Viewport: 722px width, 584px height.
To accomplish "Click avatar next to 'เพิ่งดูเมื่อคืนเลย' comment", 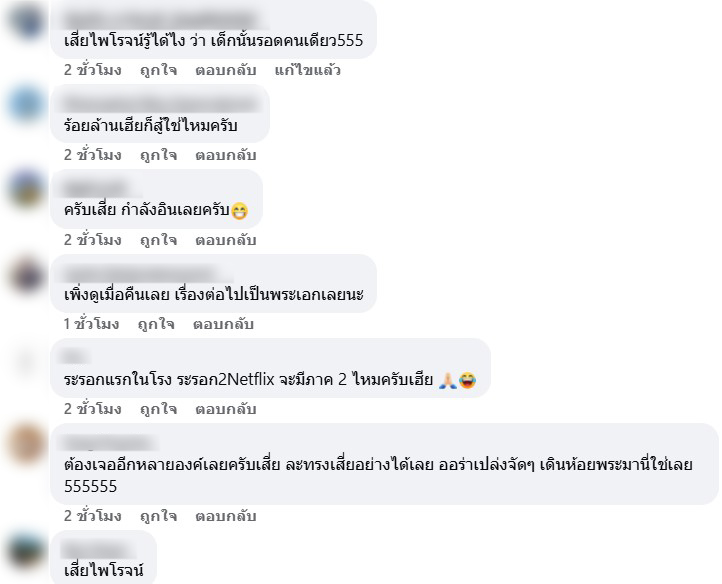I will 26,274.
